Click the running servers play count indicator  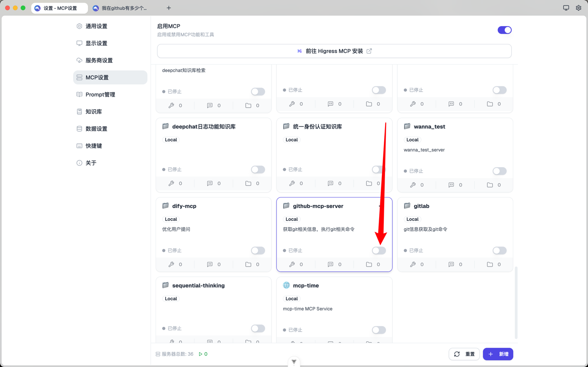203,354
